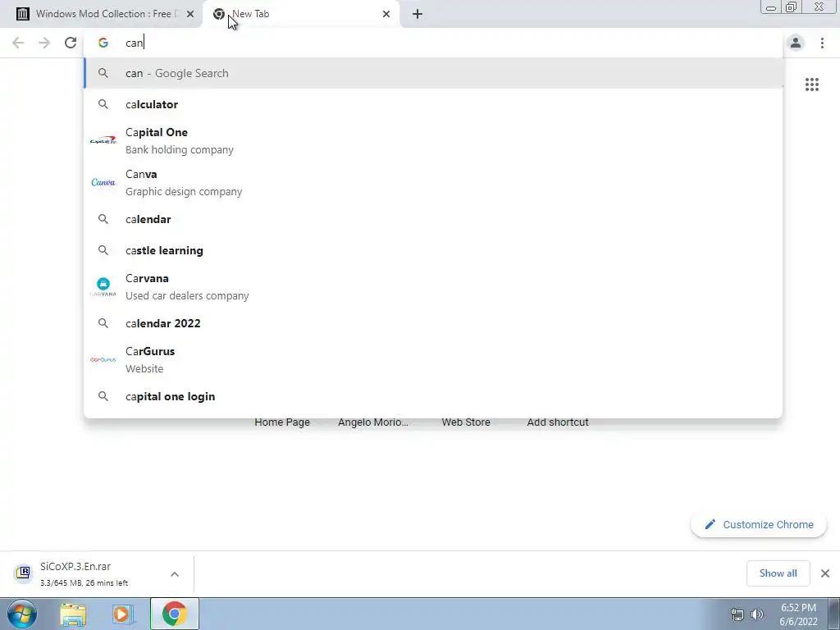Click the Capital One logo icon
Screen dimensions: 840x630
[x=103, y=140]
